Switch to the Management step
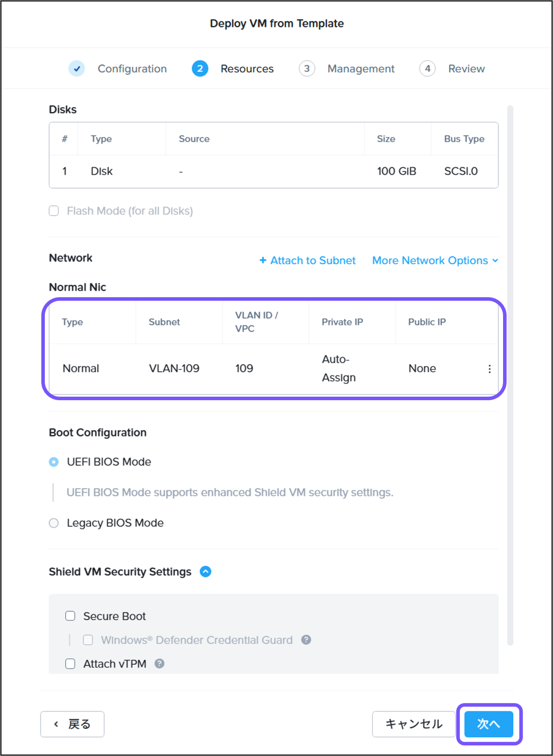The width and height of the screenshot is (553, 756). click(360, 68)
